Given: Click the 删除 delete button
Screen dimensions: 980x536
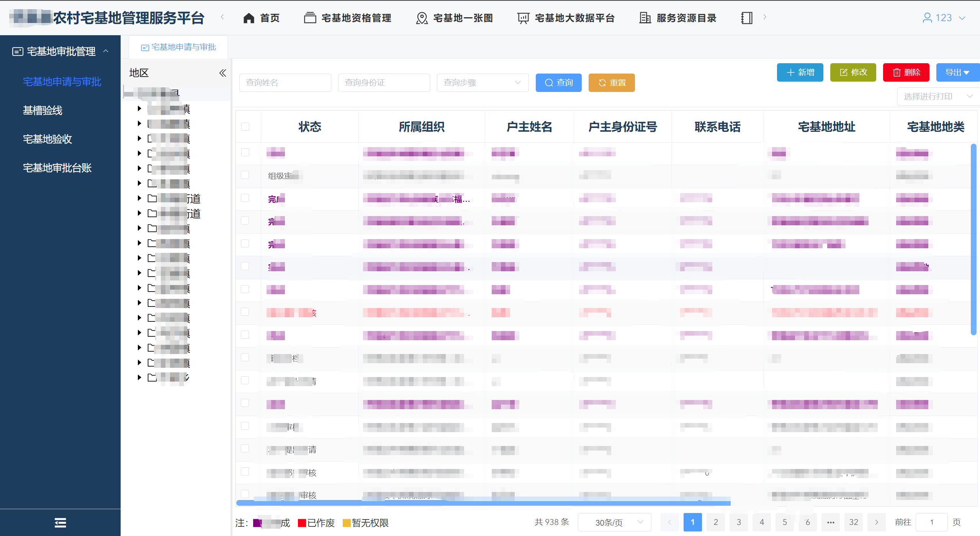Looking at the screenshot, I should [x=906, y=72].
